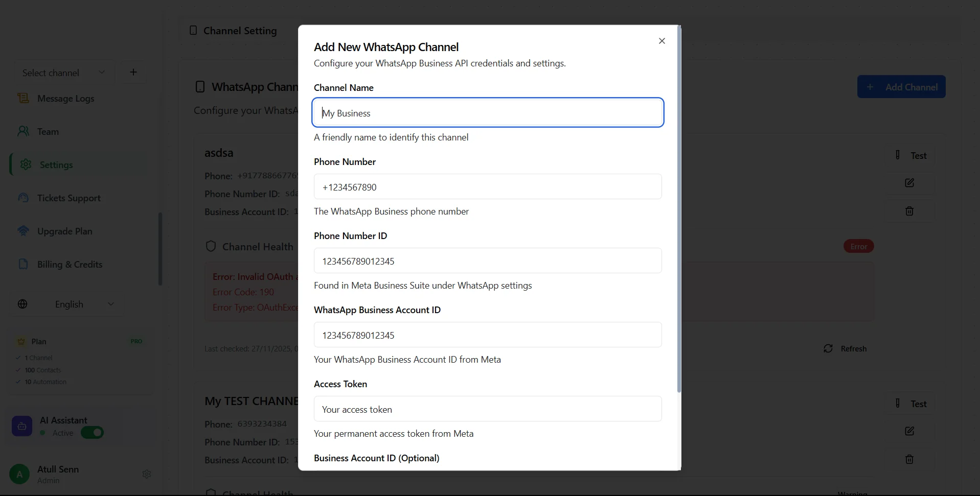980x496 pixels.
Task: Click the Add Channel button
Action: click(x=901, y=87)
